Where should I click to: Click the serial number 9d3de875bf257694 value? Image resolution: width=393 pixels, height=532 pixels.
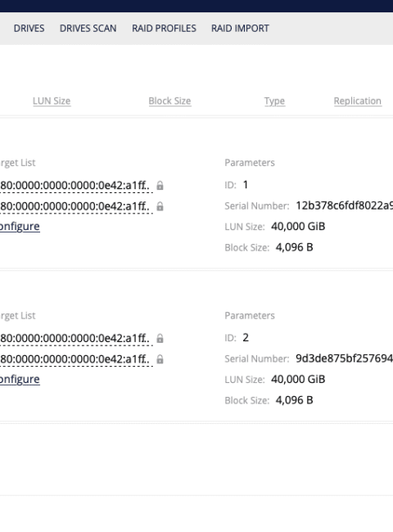click(344, 358)
